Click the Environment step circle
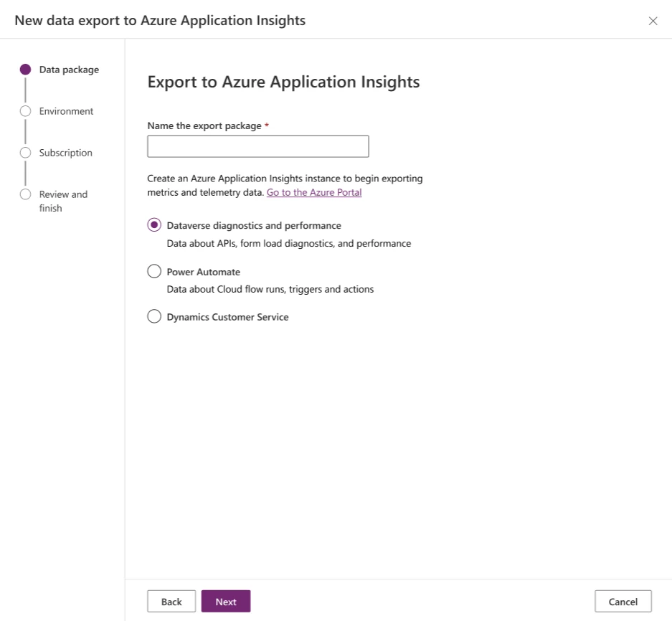Screen dimensions: 672x621 tap(26, 110)
